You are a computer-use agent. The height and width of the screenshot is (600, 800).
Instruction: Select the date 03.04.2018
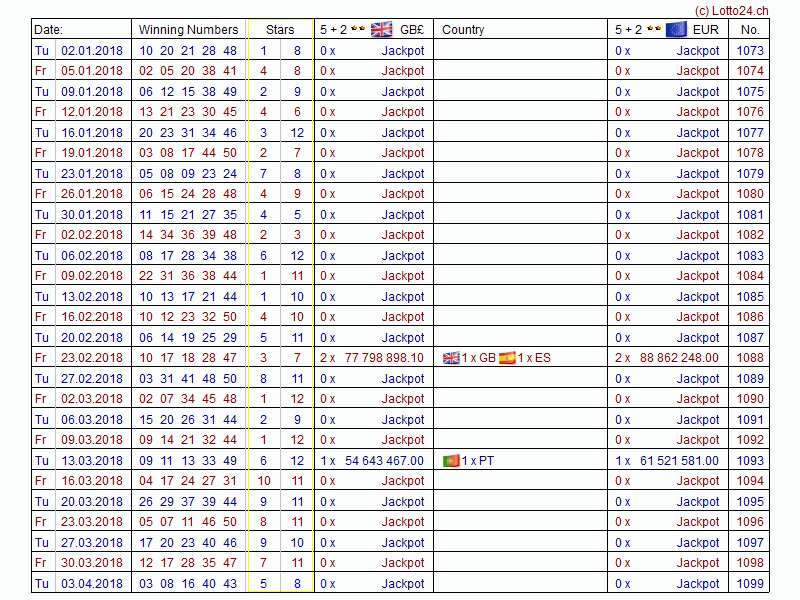[x=92, y=584]
